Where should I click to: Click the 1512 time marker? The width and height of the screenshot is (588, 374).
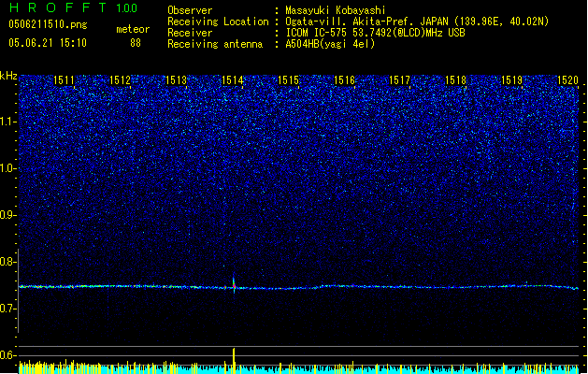point(120,80)
